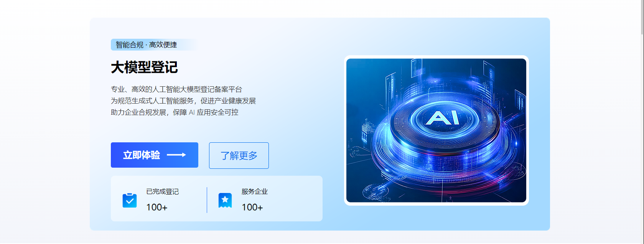The image size is (644, 244).
Task: Click the 100+ count under 已完成登记
Action: click(156, 207)
